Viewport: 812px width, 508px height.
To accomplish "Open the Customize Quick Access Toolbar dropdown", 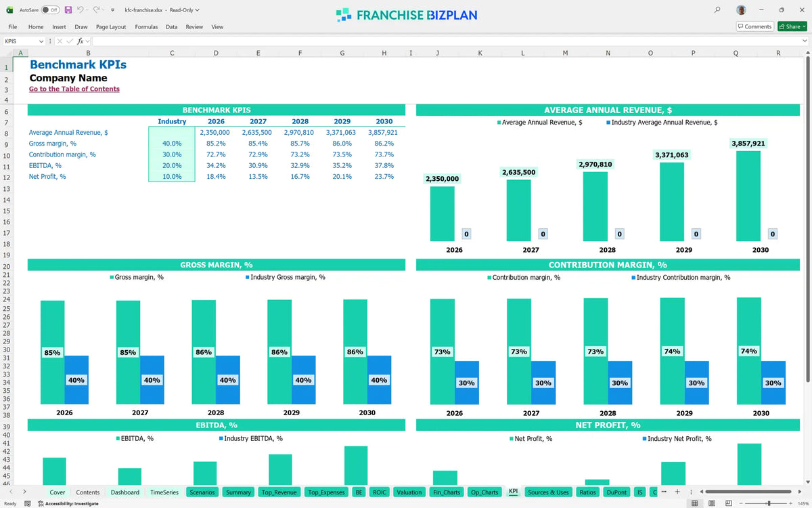I will coord(112,10).
